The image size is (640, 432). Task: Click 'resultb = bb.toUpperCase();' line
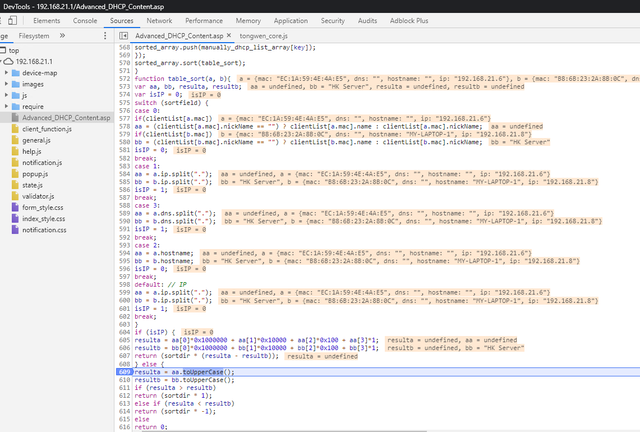tap(184, 380)
